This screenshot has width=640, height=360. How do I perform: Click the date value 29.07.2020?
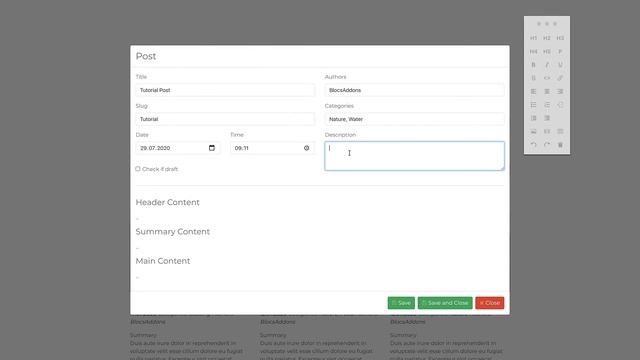pyautogui.click(x=155, y=148)
